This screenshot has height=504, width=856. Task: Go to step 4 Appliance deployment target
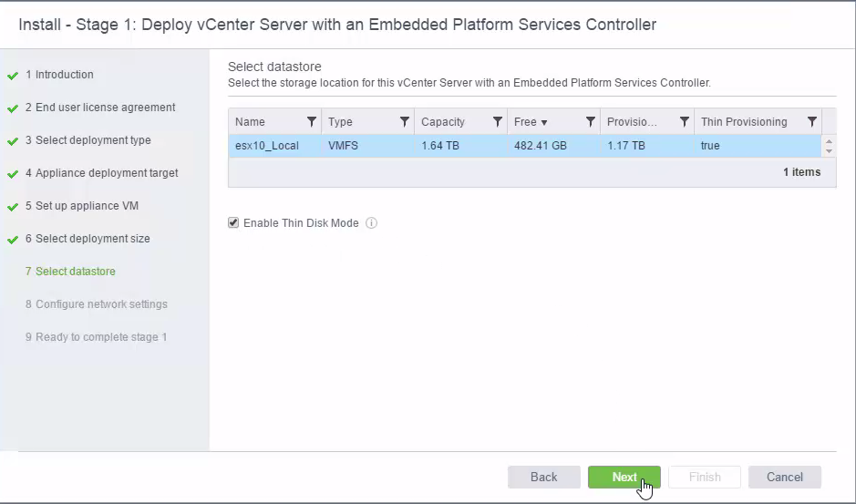click(x=101, y=172)
